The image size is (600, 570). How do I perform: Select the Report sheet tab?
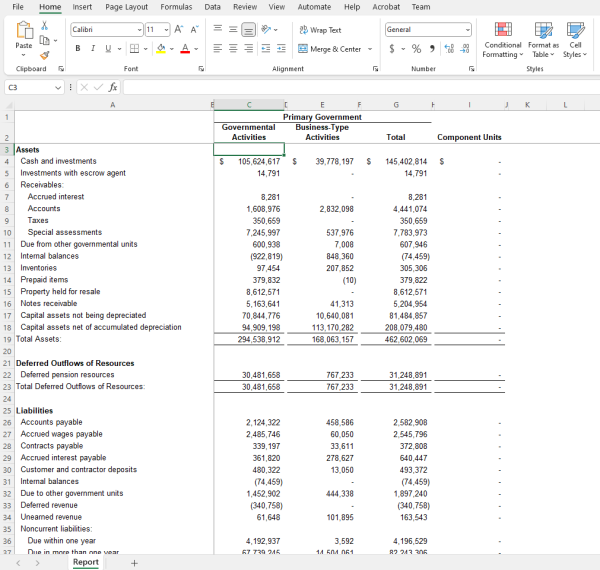86,562
